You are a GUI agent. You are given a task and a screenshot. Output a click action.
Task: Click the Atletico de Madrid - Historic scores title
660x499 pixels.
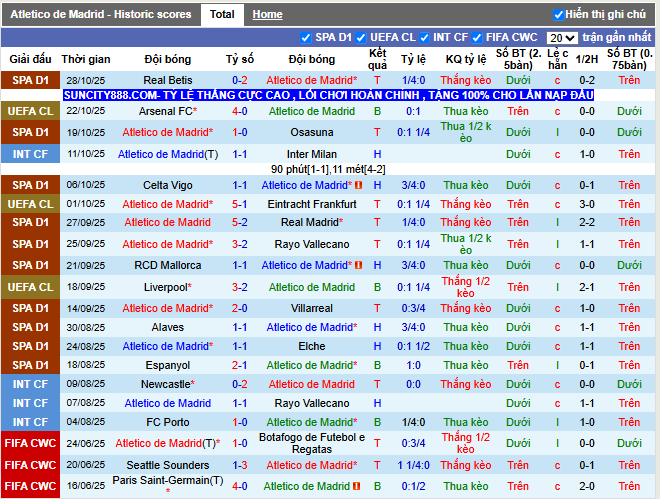[x=101, y=15]
